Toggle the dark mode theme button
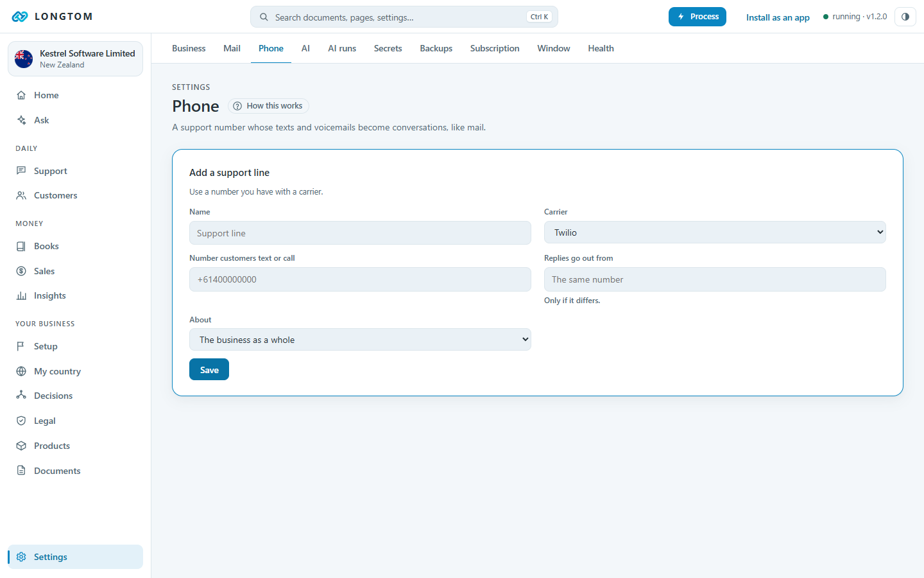 click(905, 17)
